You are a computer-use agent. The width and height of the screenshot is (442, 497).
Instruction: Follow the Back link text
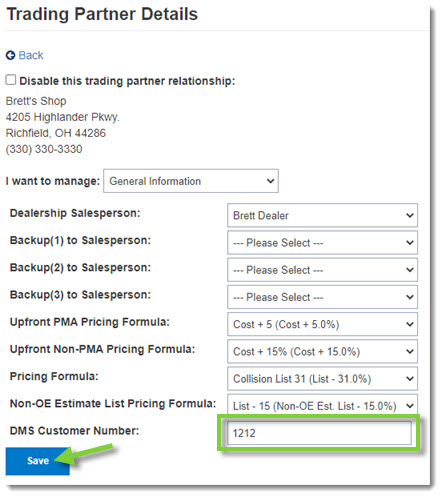31,55
